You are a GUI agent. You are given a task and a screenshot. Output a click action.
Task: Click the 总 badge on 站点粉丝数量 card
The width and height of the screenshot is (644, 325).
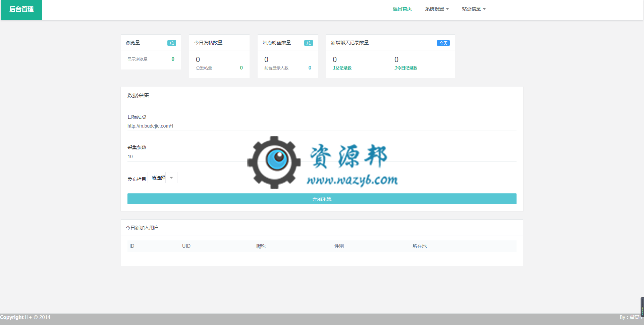(309, 43)
